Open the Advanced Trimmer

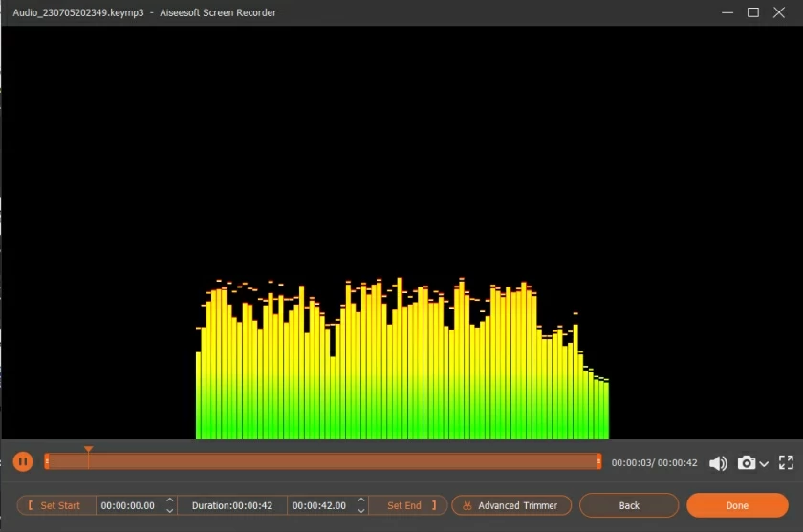511,505
